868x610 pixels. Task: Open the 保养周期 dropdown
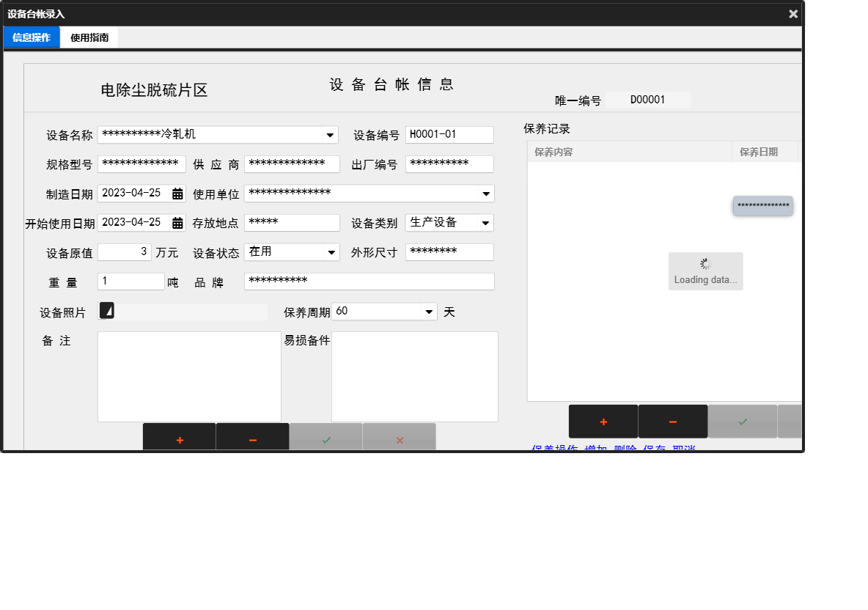pyautogui.click(x=430, y=311)
